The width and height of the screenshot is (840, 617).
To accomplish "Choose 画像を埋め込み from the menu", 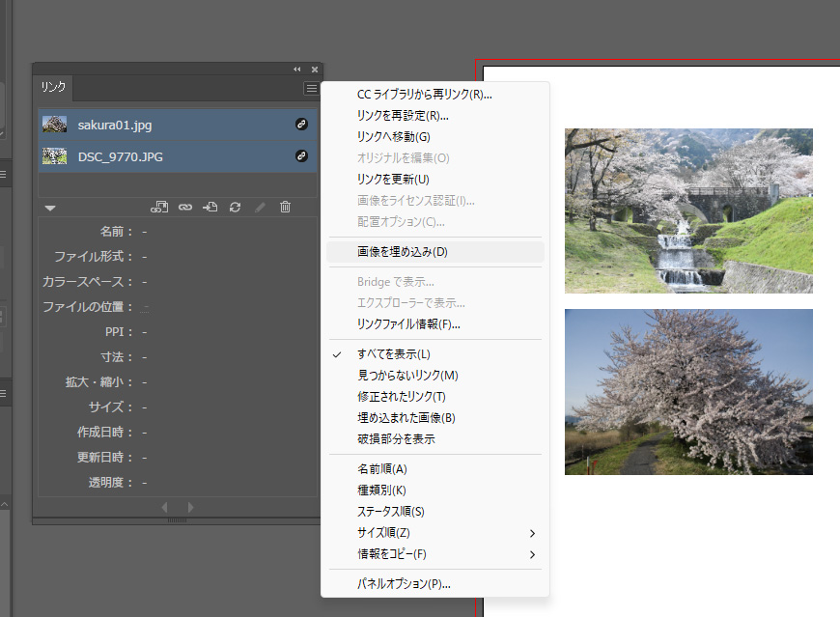I will tap(402, 252).
